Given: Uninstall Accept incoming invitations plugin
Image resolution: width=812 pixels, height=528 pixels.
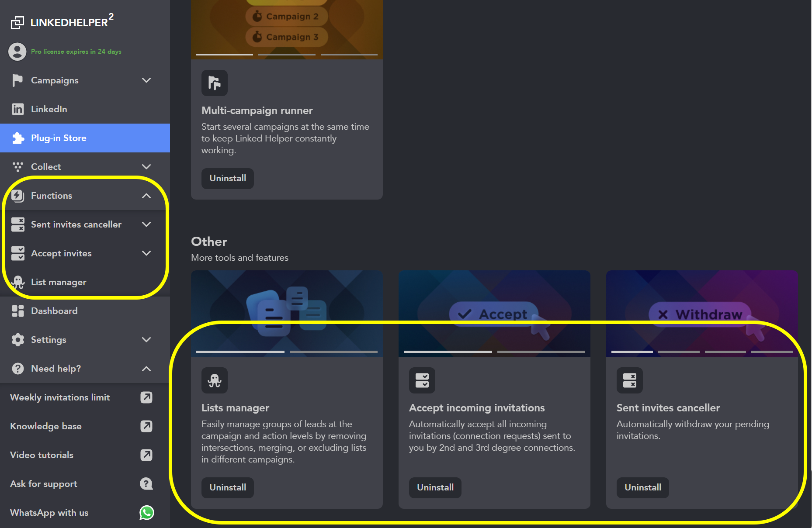Looking at the screenshot, I should pyautogui.click(x=435, y=488).
